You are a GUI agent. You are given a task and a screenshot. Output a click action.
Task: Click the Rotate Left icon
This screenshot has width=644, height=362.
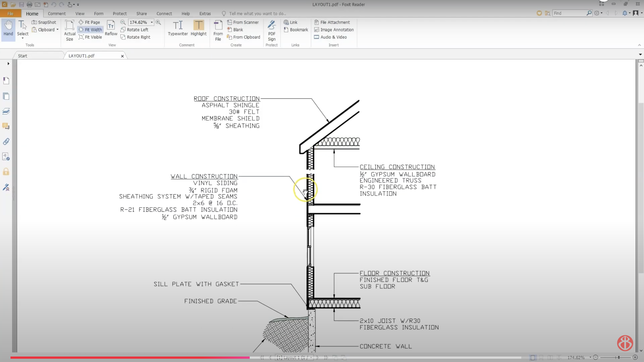coord(123,30)
